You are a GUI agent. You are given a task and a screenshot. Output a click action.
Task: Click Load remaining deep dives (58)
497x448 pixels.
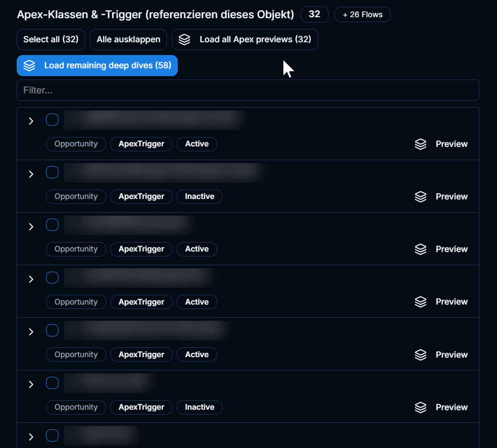coord(97,65)
